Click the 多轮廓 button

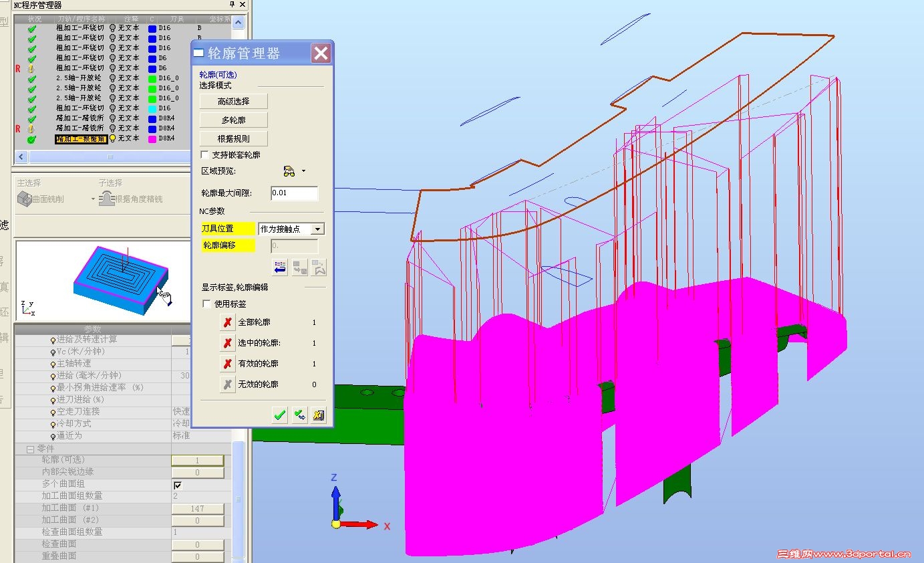point(234,120)
